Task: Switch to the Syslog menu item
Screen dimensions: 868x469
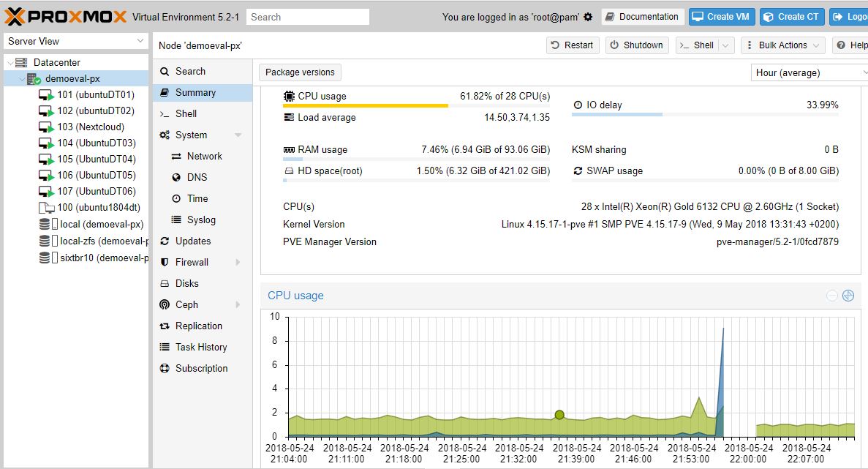Action: (201, 220)
